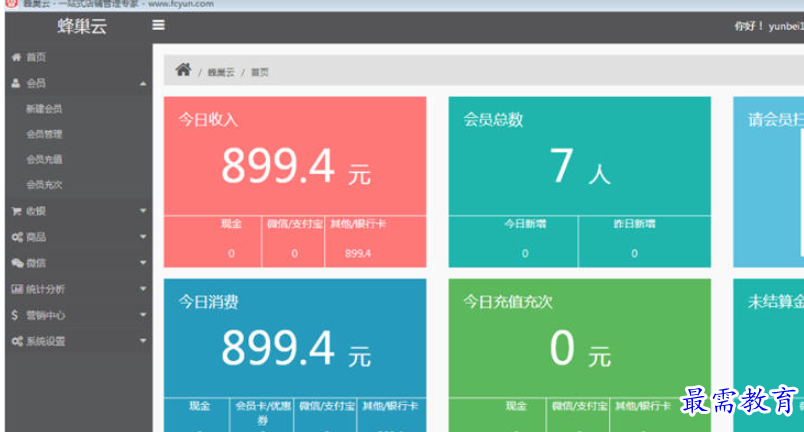Expand the 统计分析 menu arrow
This screenshot has width=804, height=432.
pyautogui.click(x=143, y=289)
